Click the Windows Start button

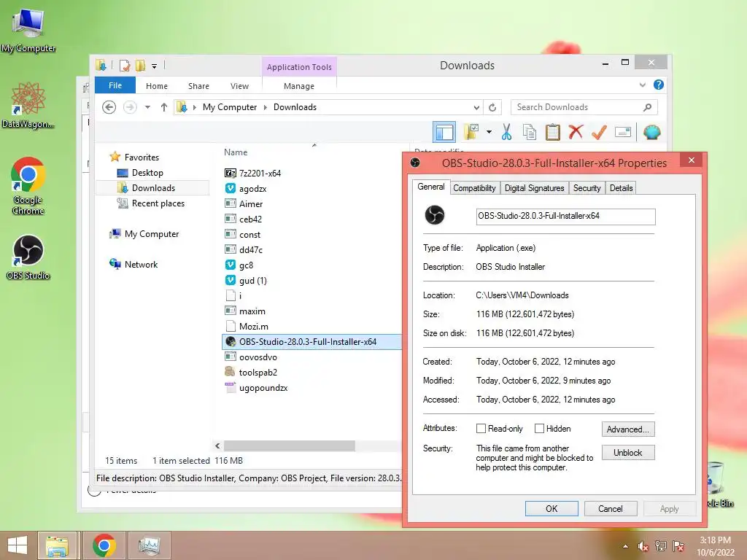coord(18,545)
